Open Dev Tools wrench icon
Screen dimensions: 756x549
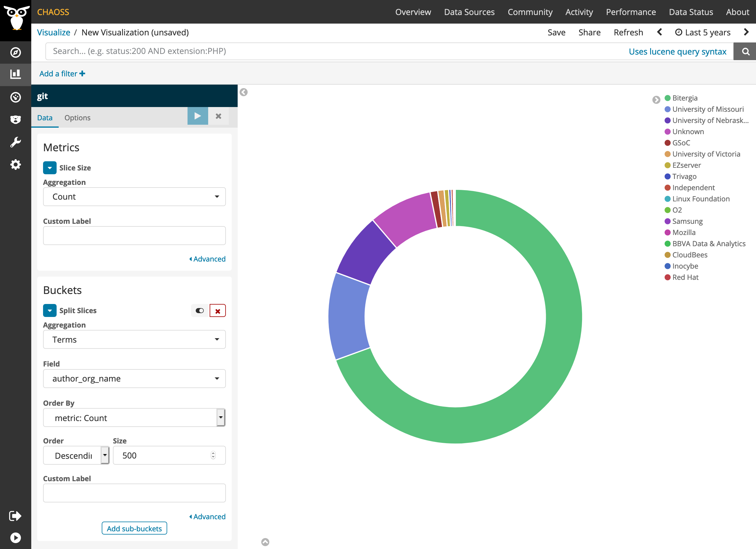15,142
